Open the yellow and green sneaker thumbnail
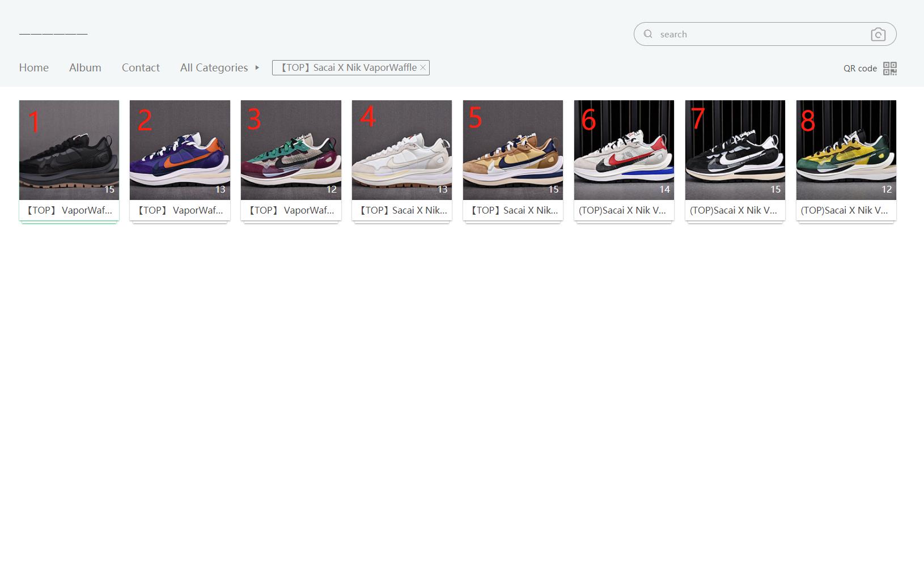924x579 pixels. tap(846, 150)
